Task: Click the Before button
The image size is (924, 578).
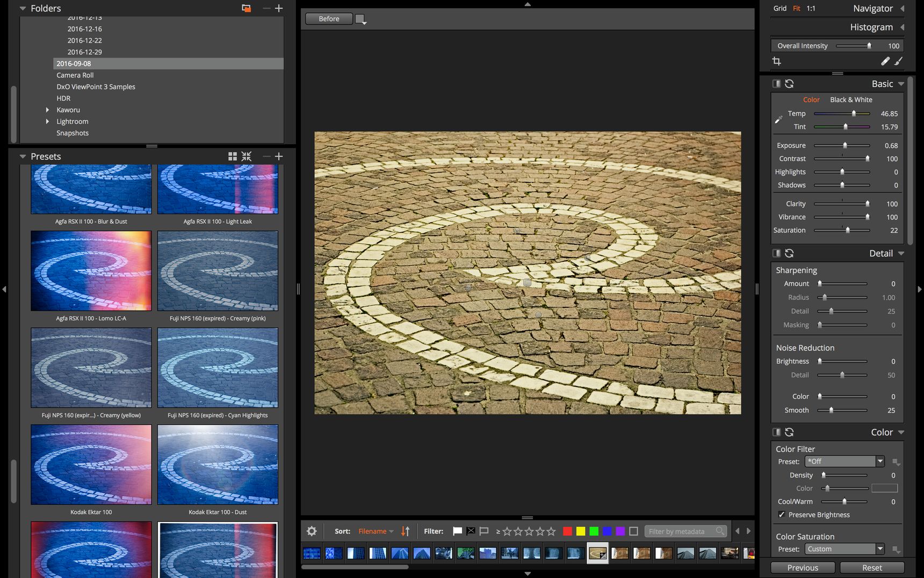Action: pos(329,19)
